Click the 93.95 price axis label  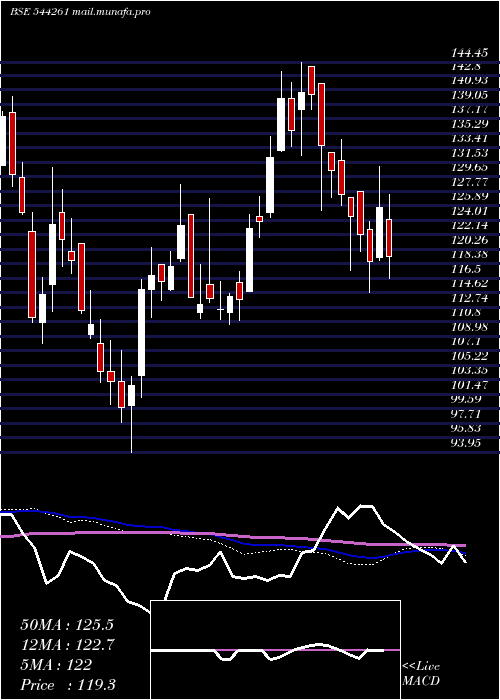pos(466,443)
